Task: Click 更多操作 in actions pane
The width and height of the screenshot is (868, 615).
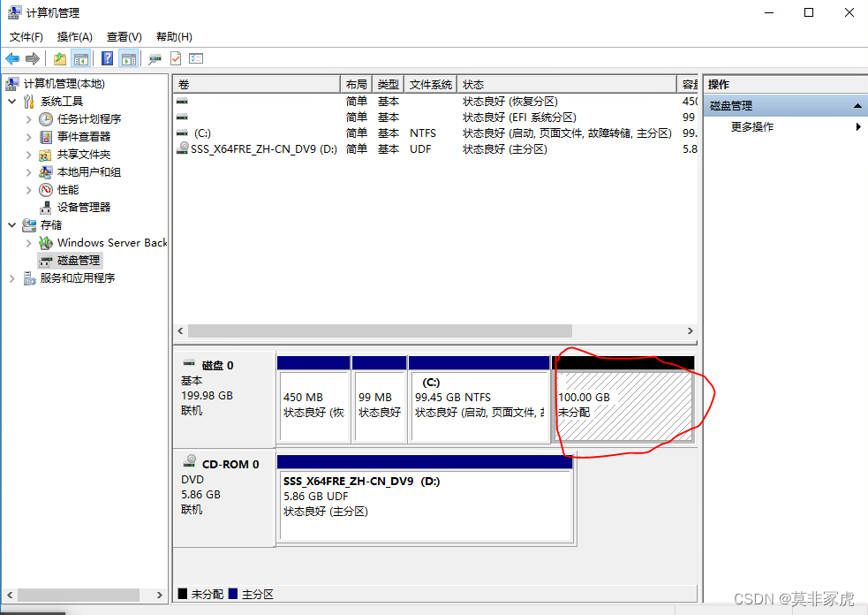Action: pos(751,127)
